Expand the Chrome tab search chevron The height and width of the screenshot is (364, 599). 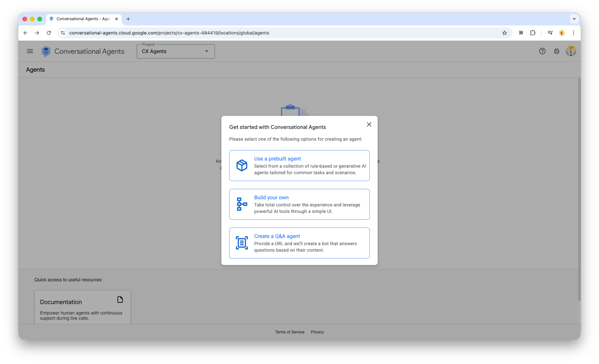(574, 19)
